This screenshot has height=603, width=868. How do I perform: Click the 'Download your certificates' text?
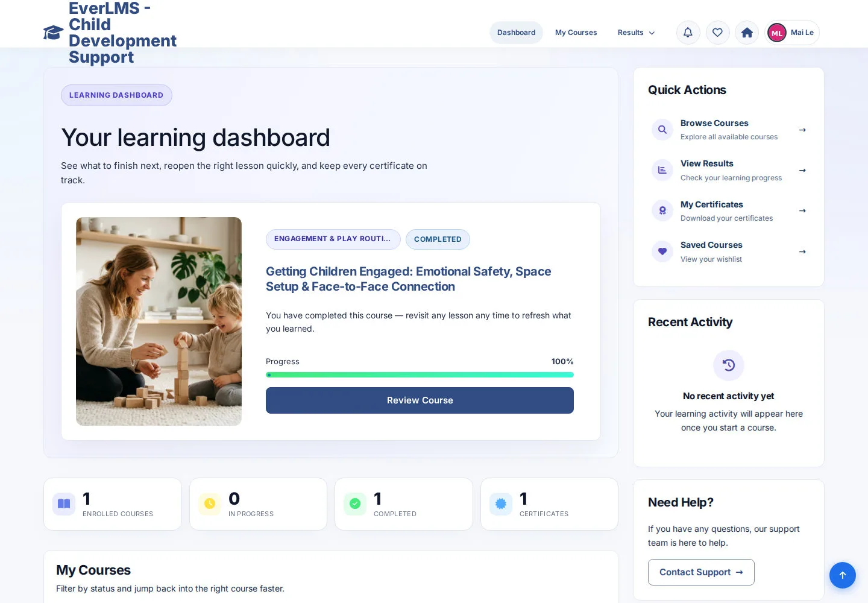click(726, 218)
